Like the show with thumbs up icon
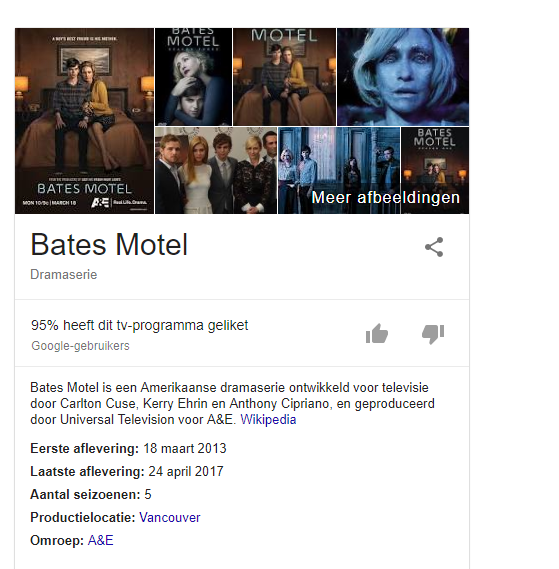 coord(377,333)
